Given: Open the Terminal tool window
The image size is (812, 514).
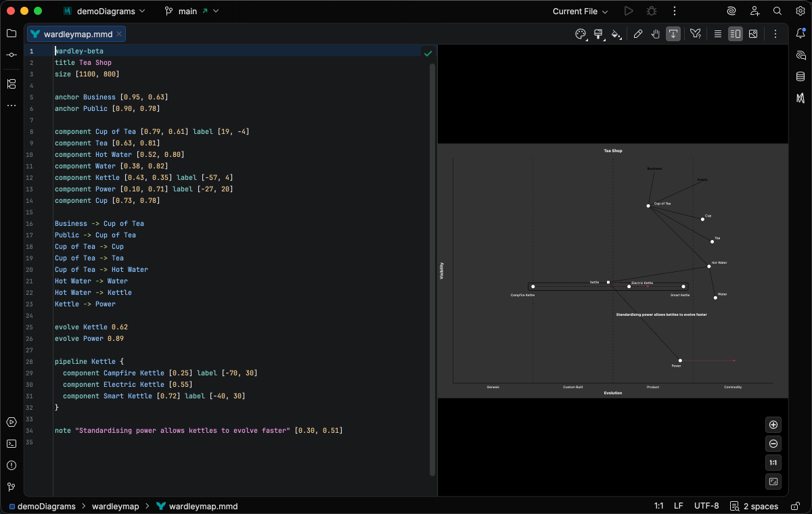Looking at the screenshot, I should 11,444.
